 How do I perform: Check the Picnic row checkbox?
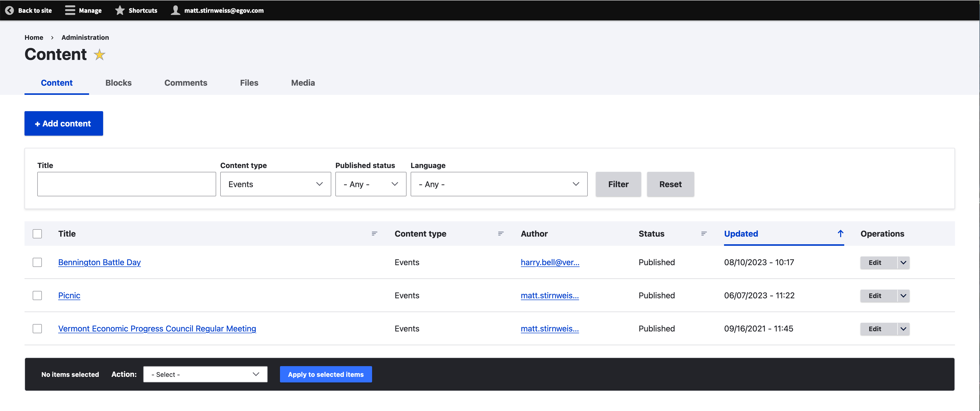click(37, 296)
